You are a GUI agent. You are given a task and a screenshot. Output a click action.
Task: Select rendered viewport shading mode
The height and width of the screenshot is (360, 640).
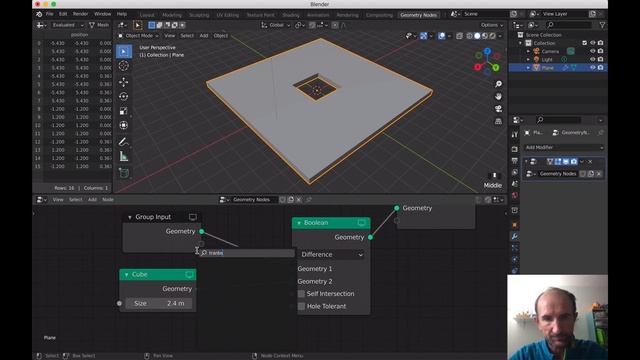coord(492,36)
